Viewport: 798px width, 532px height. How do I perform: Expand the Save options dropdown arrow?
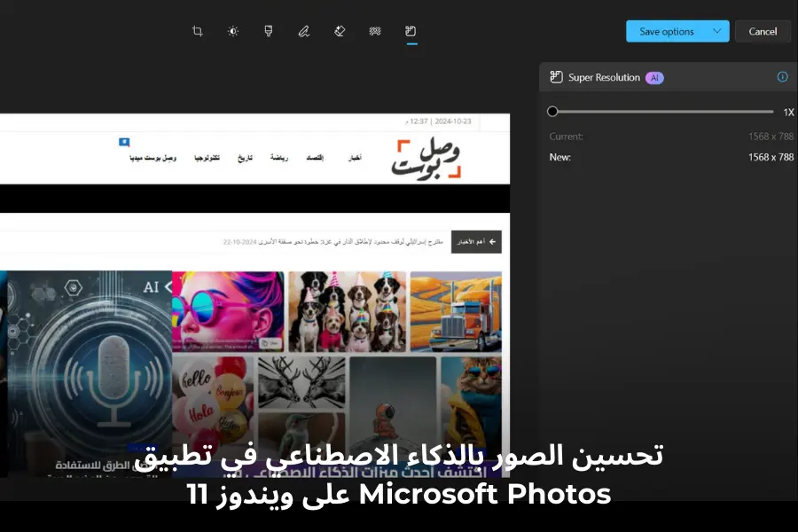click(717, 32)
